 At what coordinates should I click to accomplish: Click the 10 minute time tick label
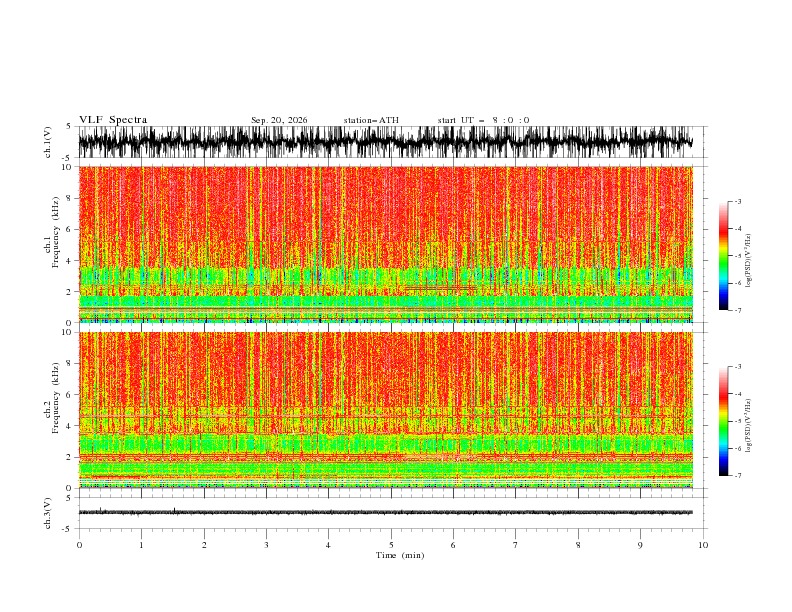(703, 545)
